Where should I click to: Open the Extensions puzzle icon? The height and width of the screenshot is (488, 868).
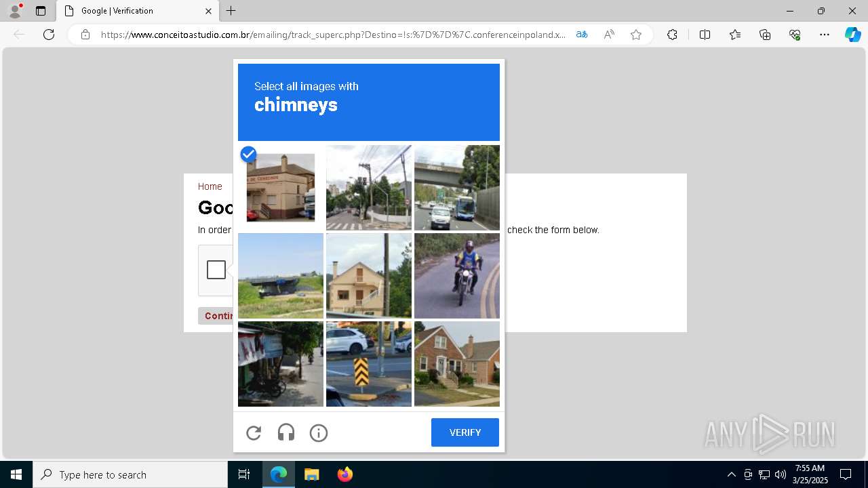pyautogui.click(x=672, y=35)
